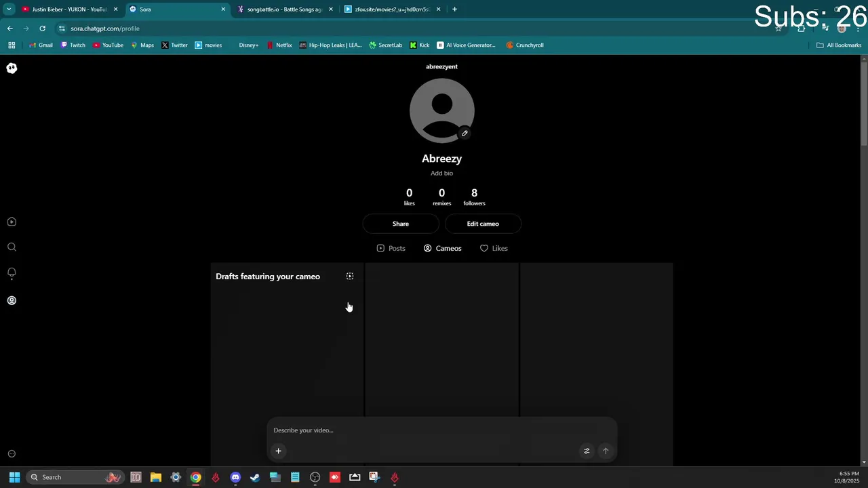Click the bookmark star in address bar
The image size is (868, 488).
coord(778,28)
